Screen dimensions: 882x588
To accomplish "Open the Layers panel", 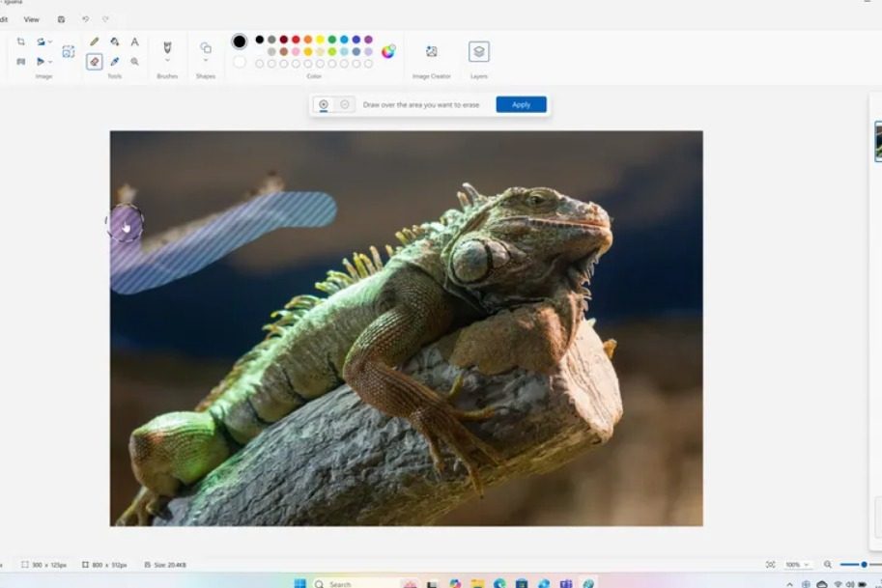I will [478, 51].
